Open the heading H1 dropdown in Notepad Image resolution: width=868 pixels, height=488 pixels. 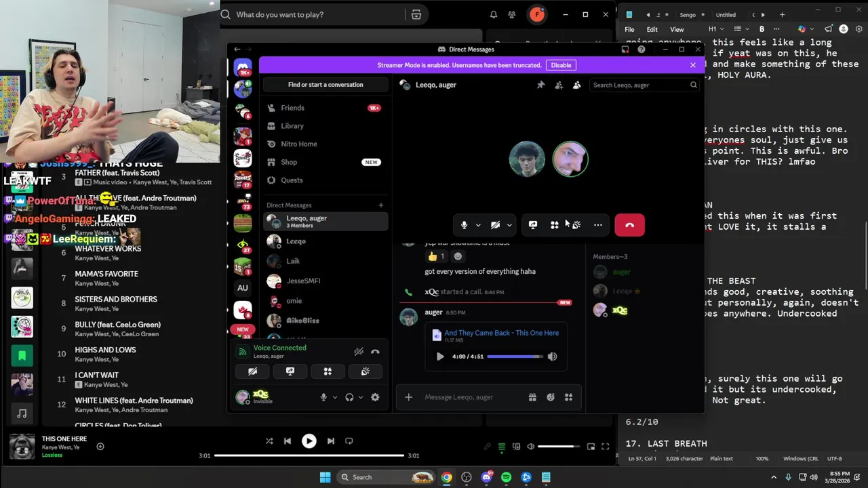[717, 29]
